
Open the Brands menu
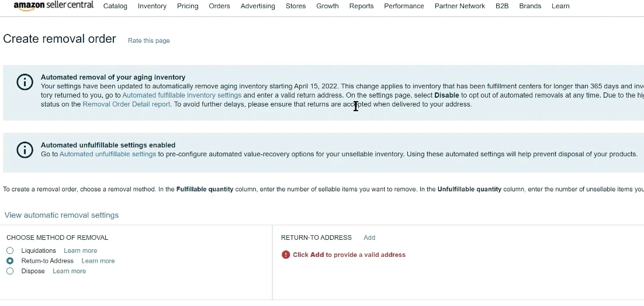tap(530, 6)
